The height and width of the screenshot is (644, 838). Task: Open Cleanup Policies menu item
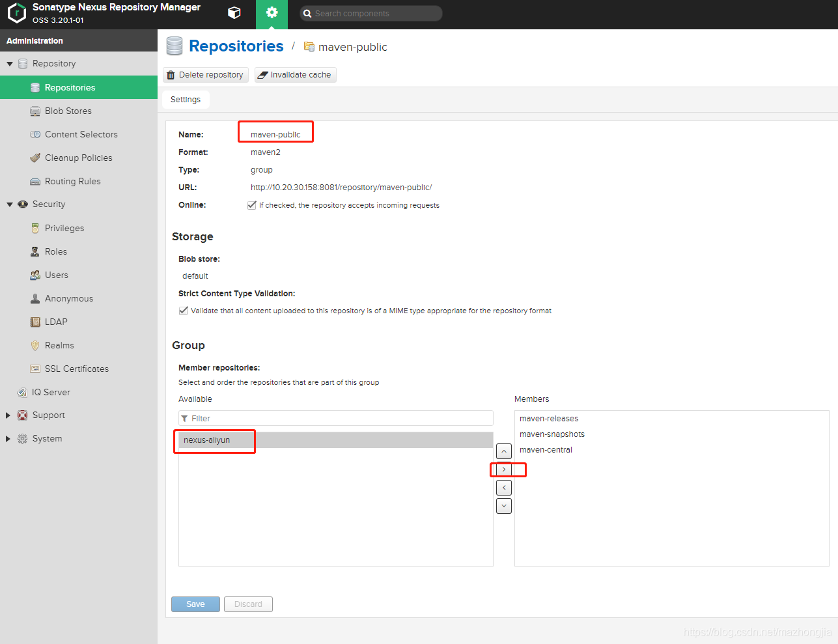point(79,158)
